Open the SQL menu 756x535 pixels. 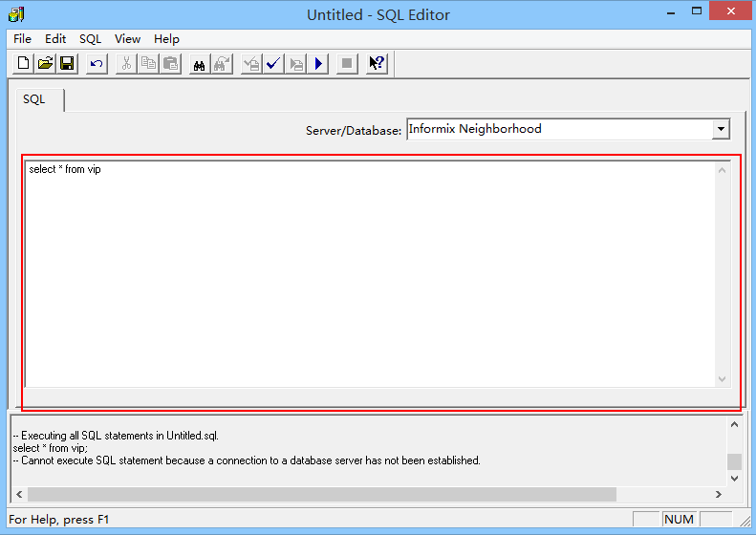(90, 39)
